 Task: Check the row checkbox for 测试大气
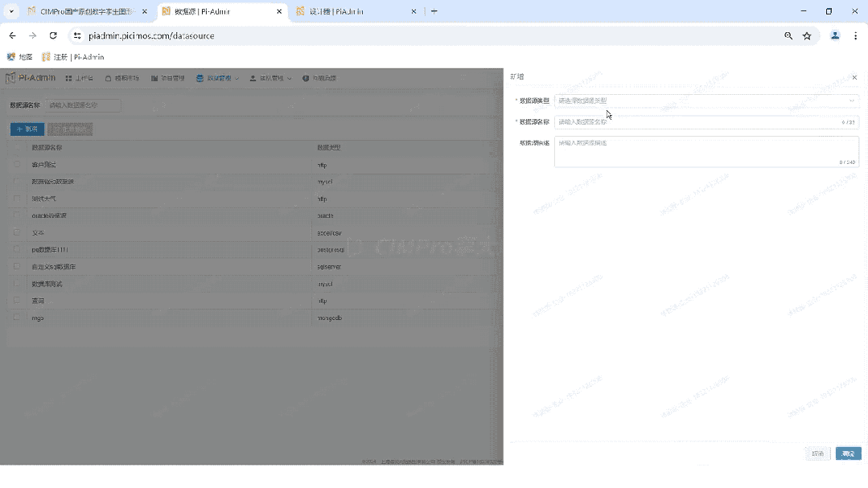(x=17, y=199)
